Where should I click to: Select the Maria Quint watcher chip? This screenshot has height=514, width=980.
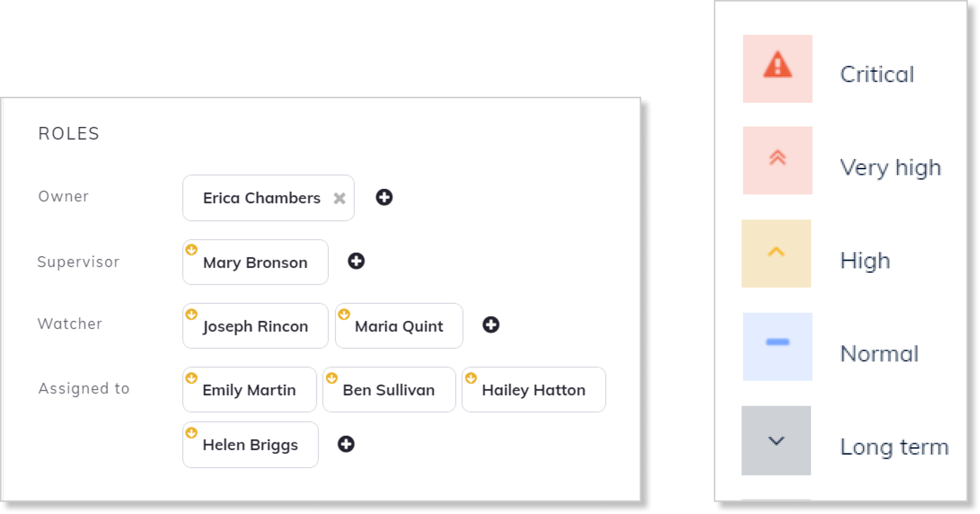399,326
